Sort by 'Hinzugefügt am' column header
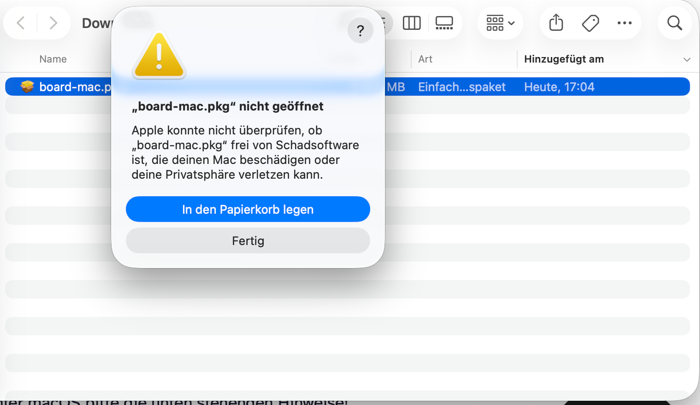Screen dimensions: 700x405 564,59
